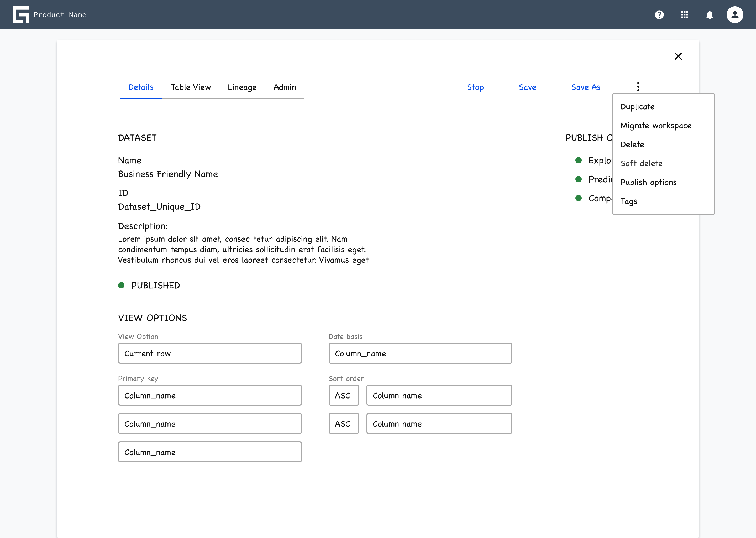Click the Stop link
This screenshot has height=538, width=756.
(x=475, y=87)
